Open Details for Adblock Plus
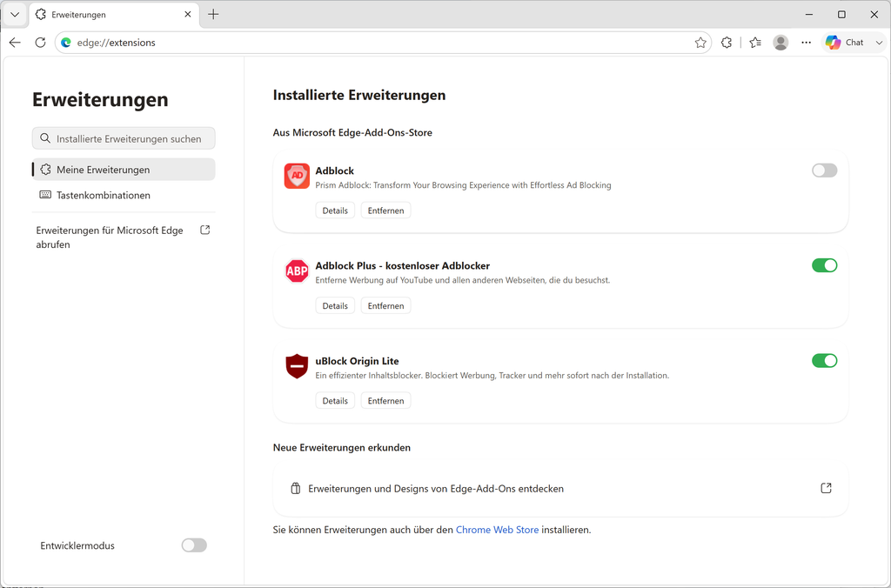 tap(335, 305)
